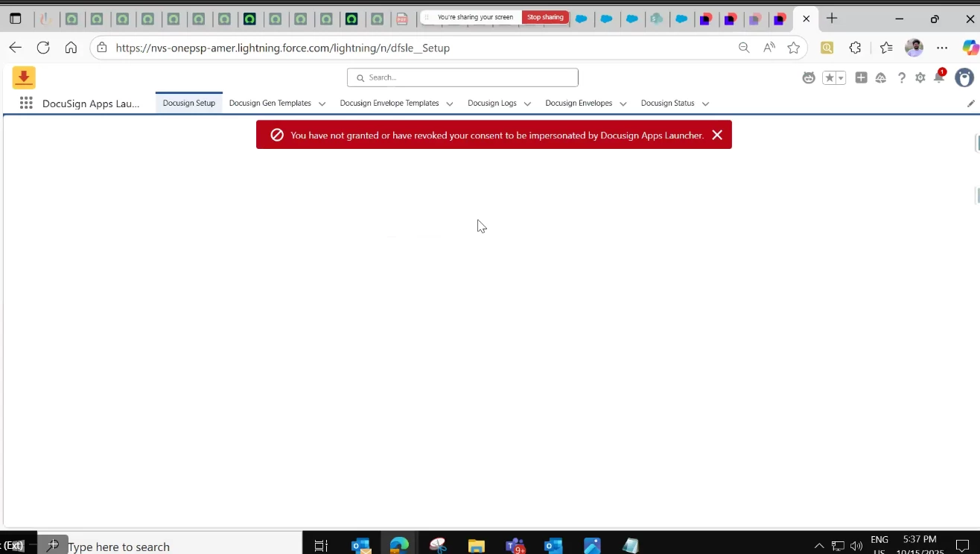The width and height of the screenshot is (980, 554).
Task: Edit navigation bar with pencil icon
Action: click(971, 104)
